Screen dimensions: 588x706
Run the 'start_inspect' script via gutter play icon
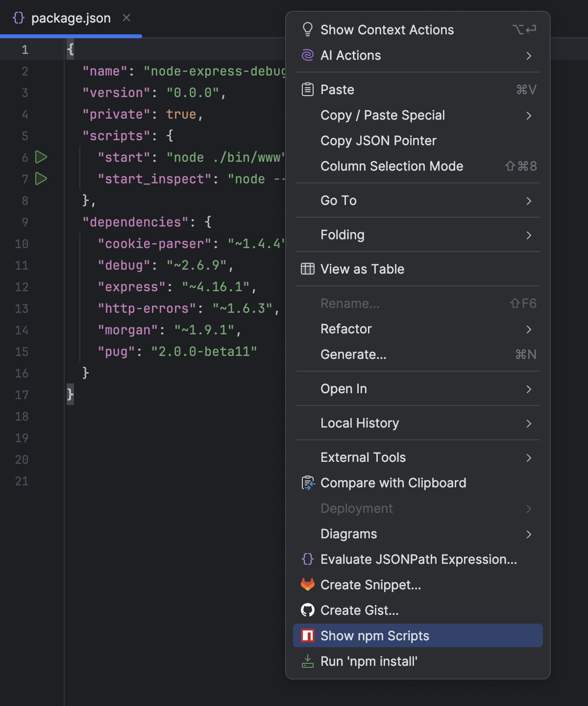(41, 179)
